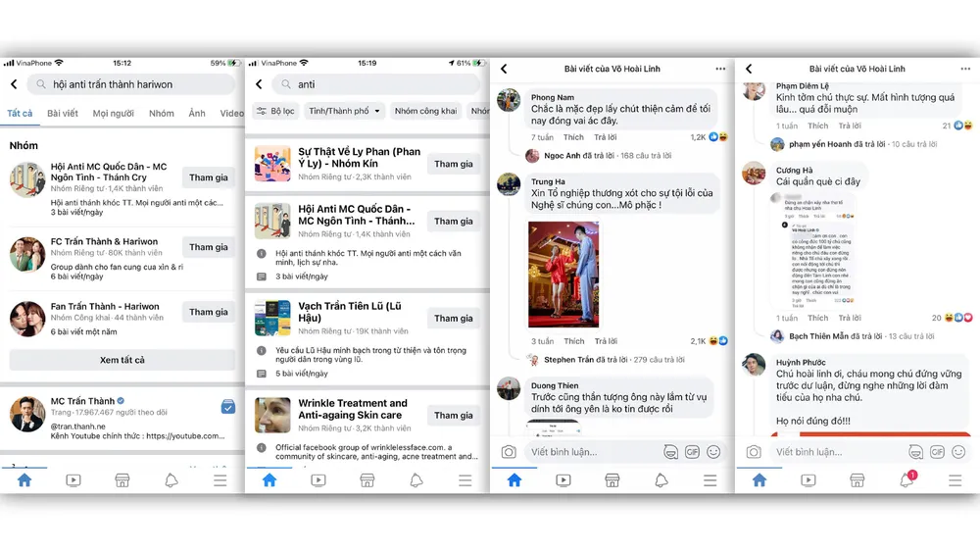980x553 pixels.
Task: Click the Xem tất cả button
Action: tap(122, 360)
